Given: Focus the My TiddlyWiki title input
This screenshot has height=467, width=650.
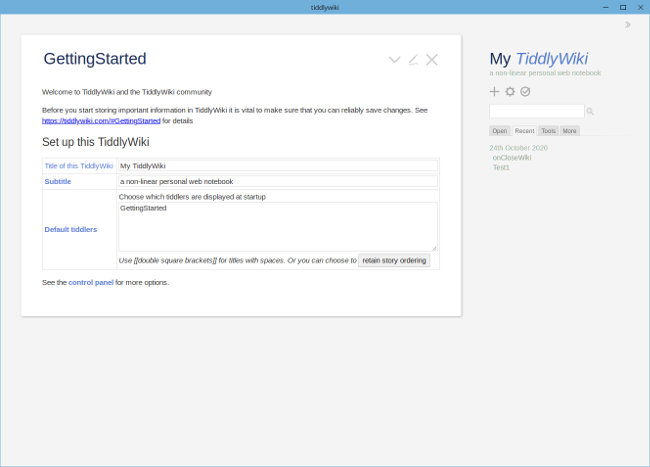Looking at the screenshot, I should click(278, 166).
